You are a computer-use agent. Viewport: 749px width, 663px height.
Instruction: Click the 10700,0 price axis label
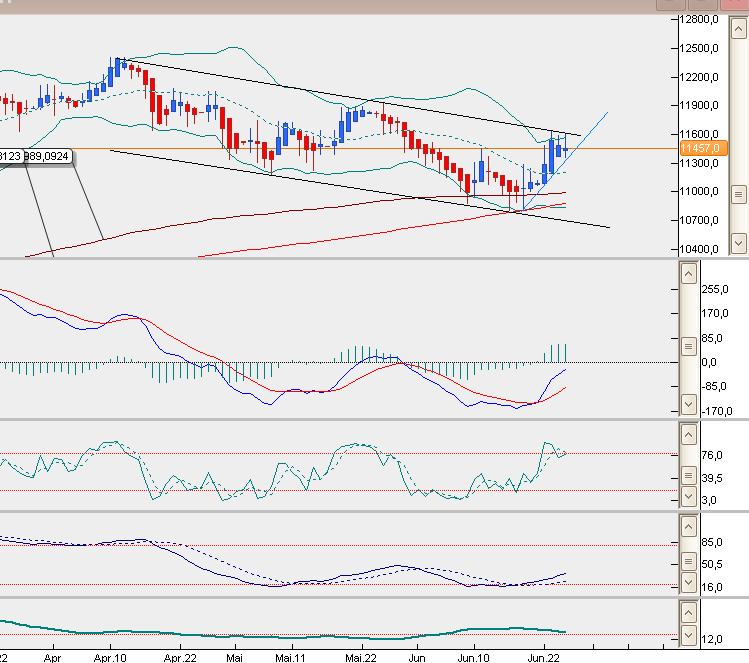(699, 220)
